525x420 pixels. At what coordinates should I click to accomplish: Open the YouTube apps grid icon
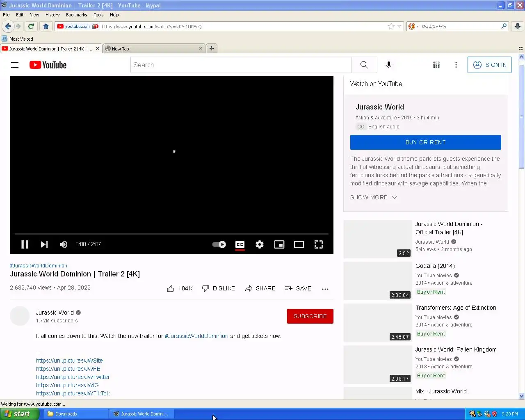click(x=436, y=65)
